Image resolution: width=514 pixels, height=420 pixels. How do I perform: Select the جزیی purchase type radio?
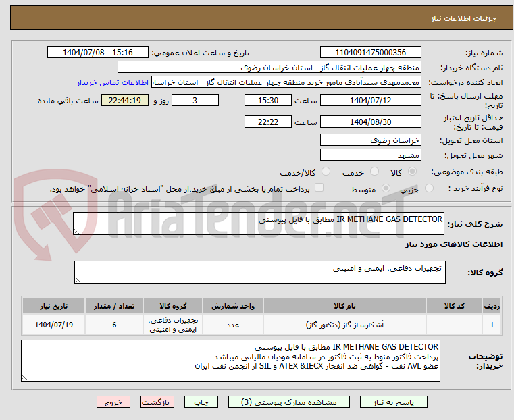pos(429,188)
